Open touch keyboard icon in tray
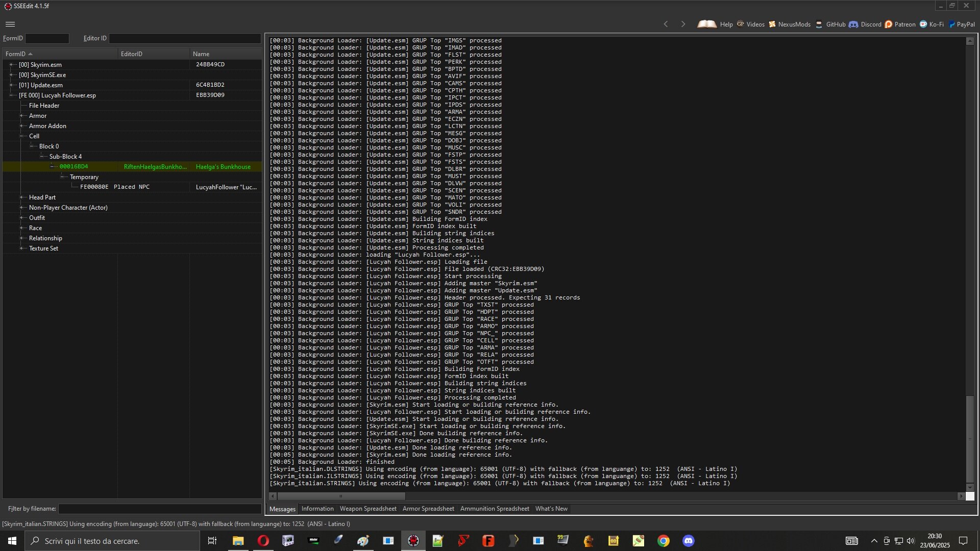 pyautogui.click(x=851, y=541)
